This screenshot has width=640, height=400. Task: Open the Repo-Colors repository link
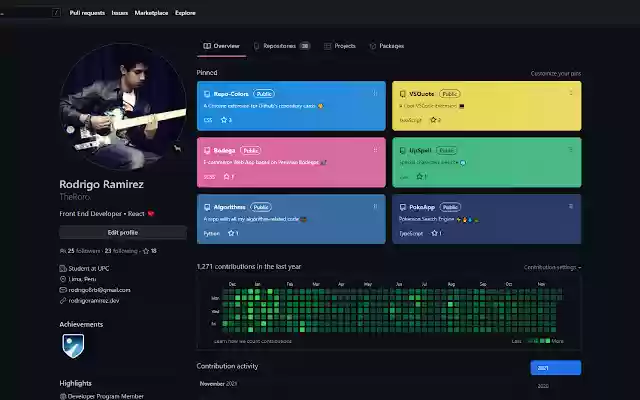(231, 94)
